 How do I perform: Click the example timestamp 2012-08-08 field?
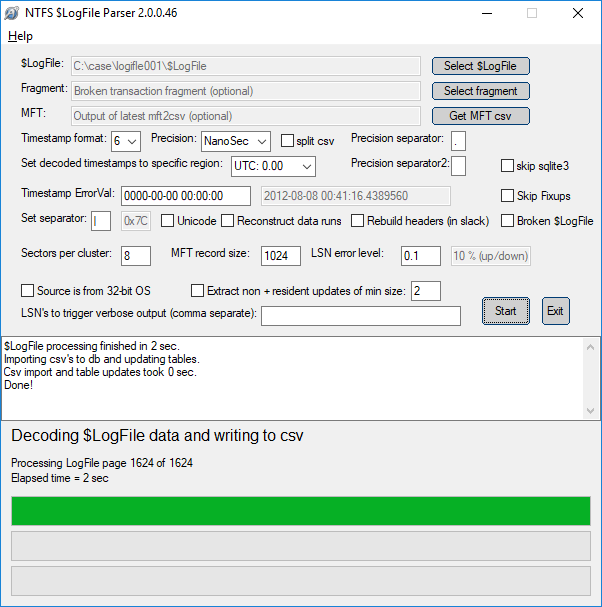click(356, 196)
